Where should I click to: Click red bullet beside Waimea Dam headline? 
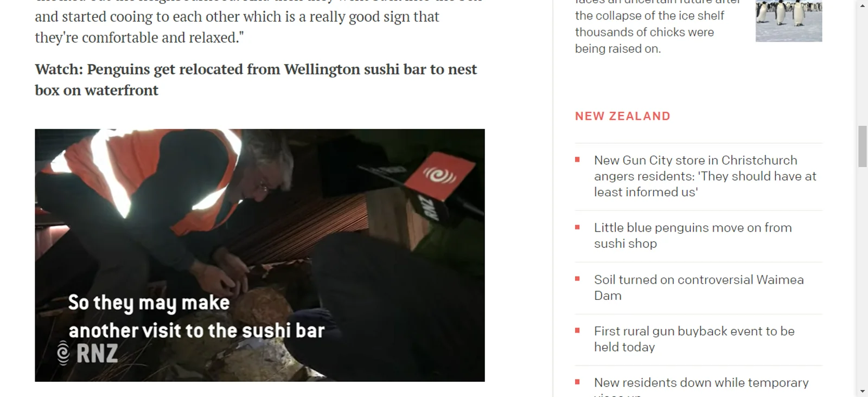tap(578, 279)
